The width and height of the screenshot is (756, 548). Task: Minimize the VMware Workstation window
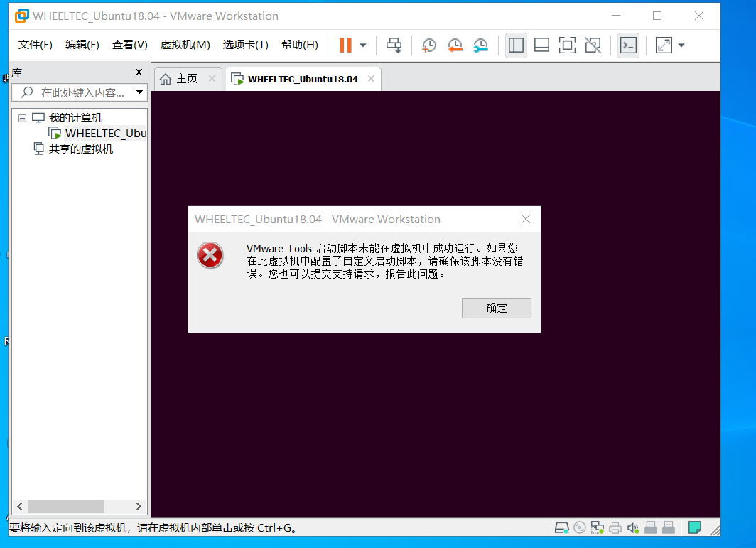(x=616, y=16)
